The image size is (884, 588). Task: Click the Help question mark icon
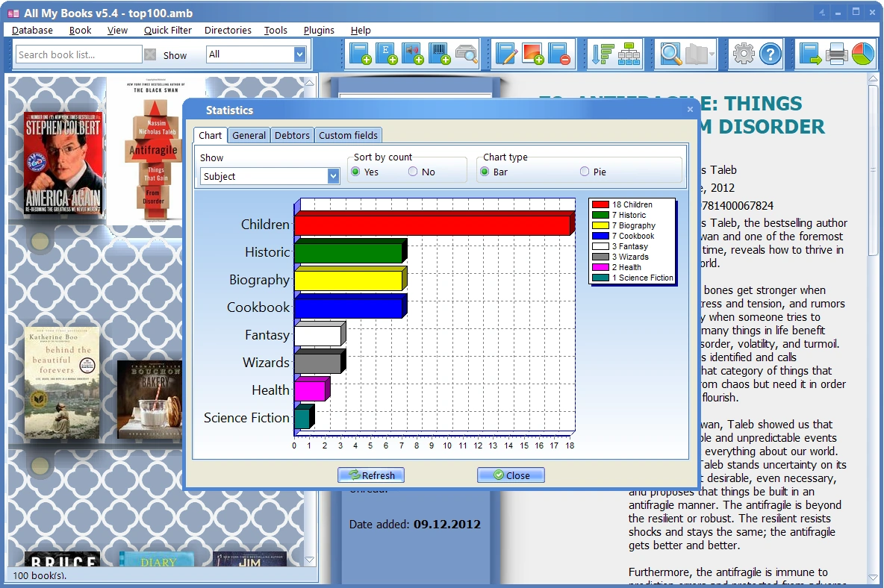click(770, 54)
